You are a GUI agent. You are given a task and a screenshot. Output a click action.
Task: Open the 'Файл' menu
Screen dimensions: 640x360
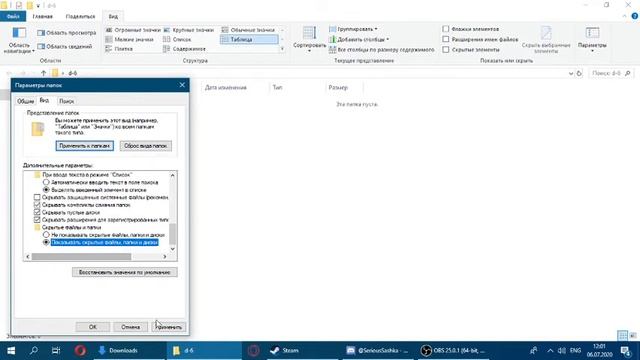coord(13,16)
